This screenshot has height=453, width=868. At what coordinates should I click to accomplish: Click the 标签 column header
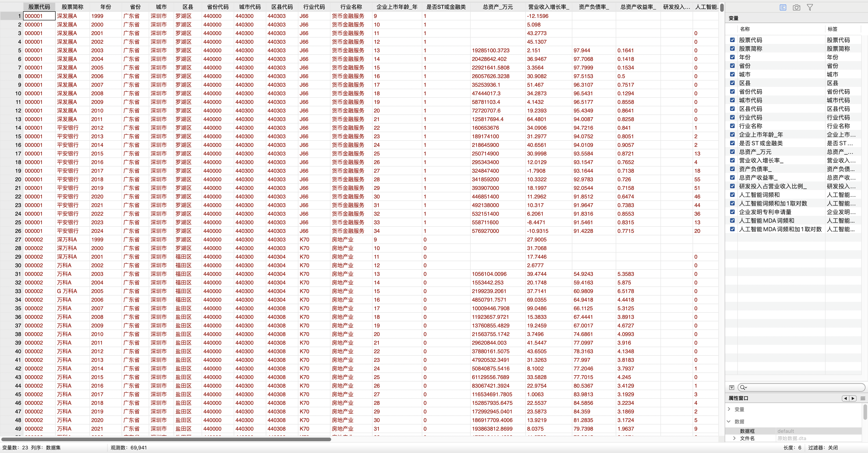[x=832, y=29]
